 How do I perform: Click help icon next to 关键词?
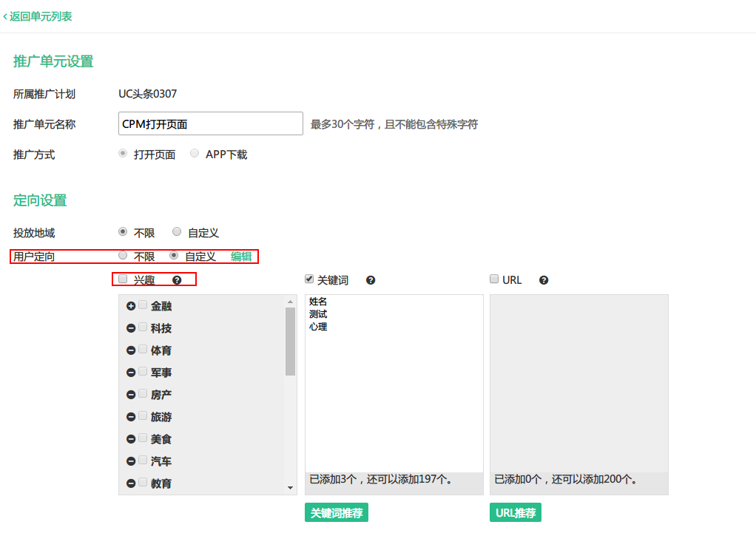pos(371,280)
